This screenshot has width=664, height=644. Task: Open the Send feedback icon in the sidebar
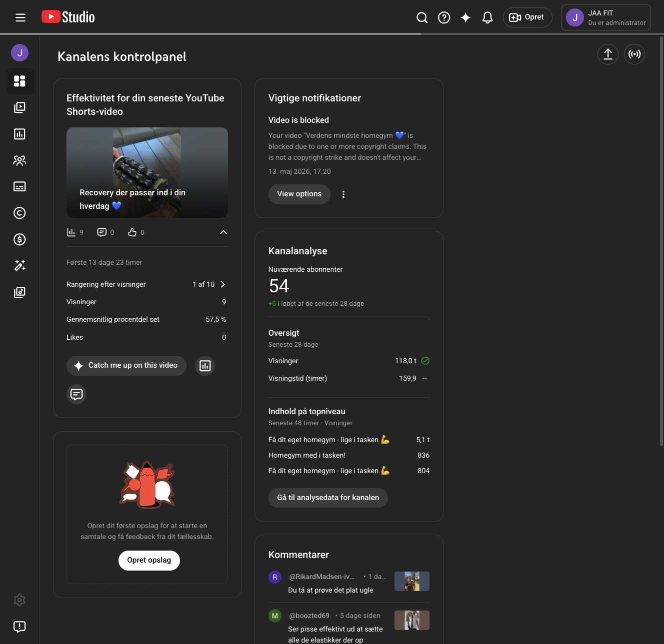pyautogui.click(x=19, y=627)
